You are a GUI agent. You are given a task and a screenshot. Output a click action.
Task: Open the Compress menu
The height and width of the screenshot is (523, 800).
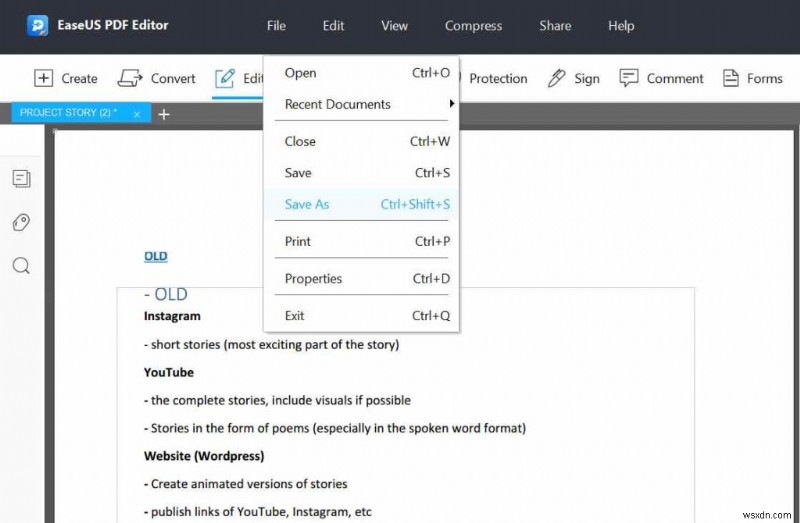(x=473, y=26)
